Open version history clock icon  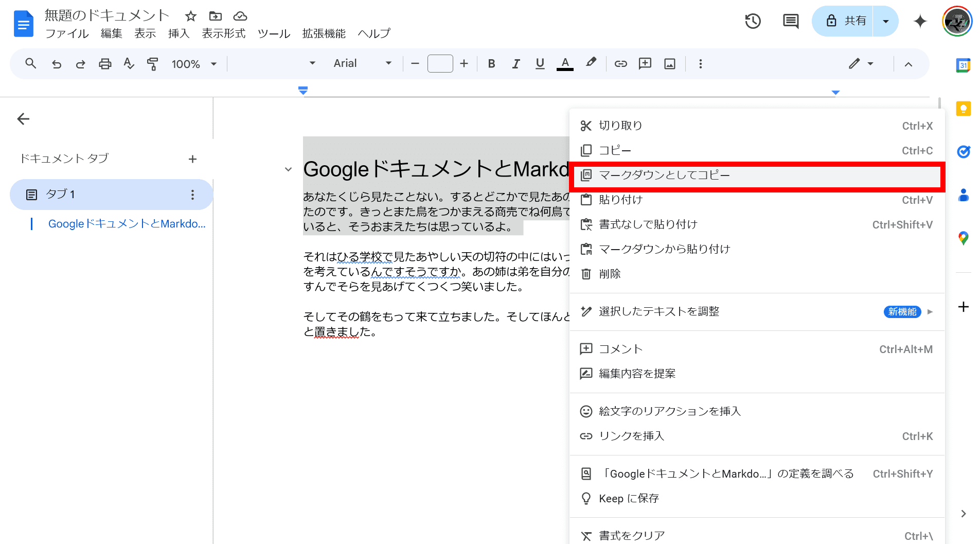[753, 21]
